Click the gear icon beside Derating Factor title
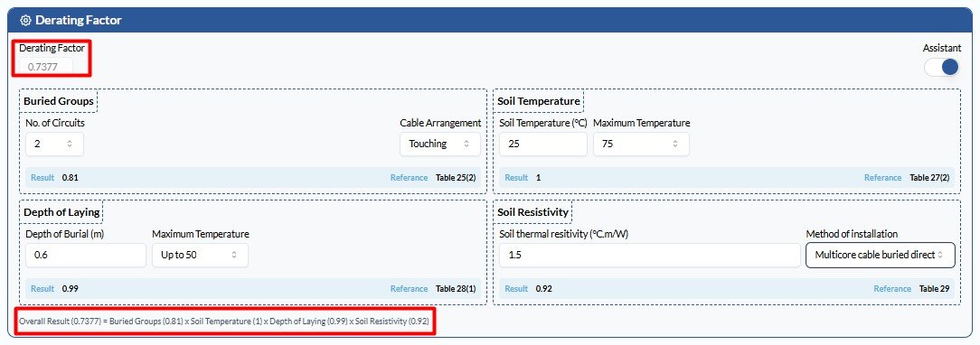This screenshot has width=980, height=345. pyautogui.click(x=25, y=21)
